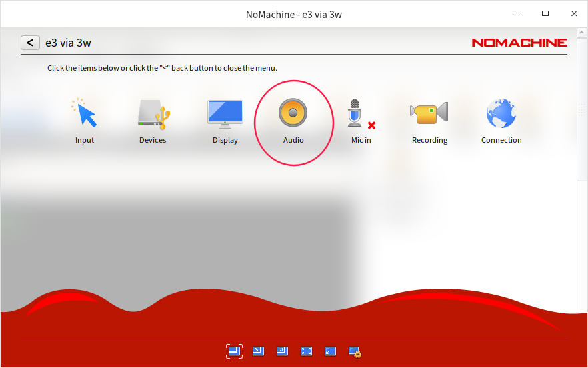Open the Devices menu icon
The width and height of the screenshot is (588, 368).
point(153,115)
